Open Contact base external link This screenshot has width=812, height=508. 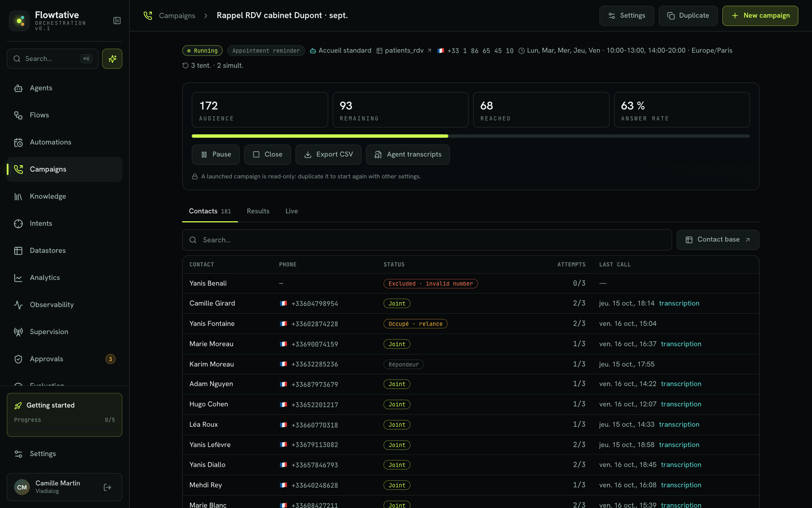[718, 240]
